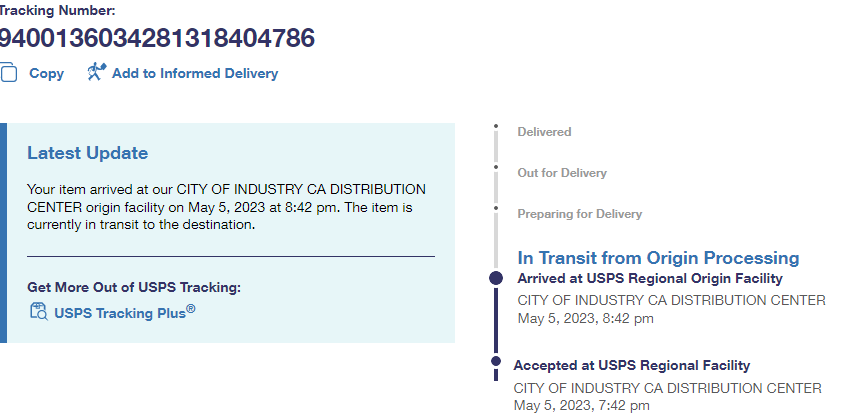Click the Copy clipboard icon
Viewport: 848px width, 419px height.
click(8, 73)
